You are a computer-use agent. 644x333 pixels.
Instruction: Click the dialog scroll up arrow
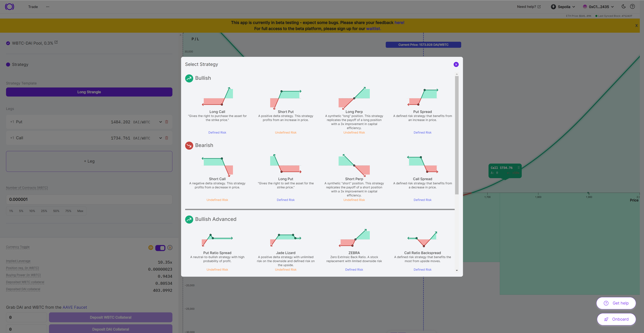[457, 74]
